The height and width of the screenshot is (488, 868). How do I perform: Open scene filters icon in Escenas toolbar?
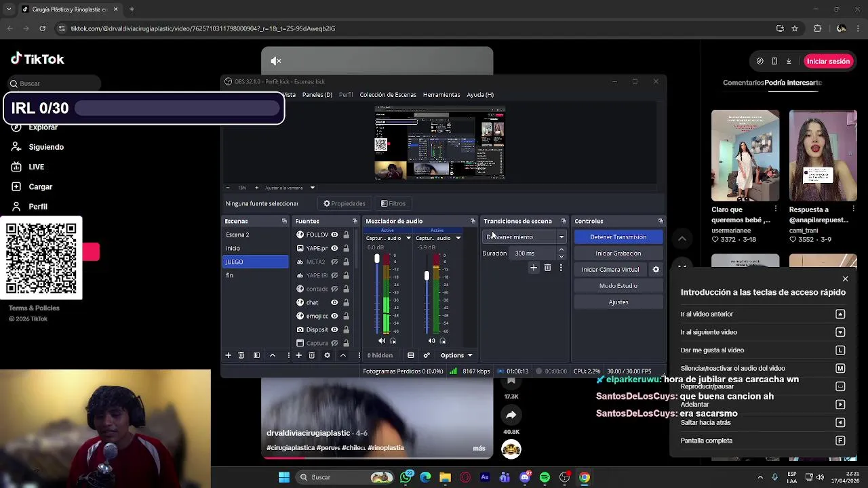coord(256,355)
